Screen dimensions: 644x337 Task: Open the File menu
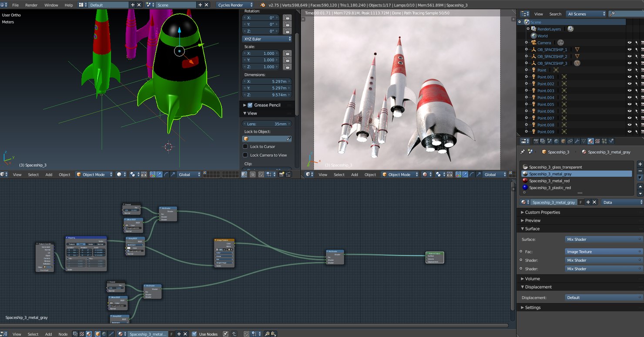coord(15,5)
